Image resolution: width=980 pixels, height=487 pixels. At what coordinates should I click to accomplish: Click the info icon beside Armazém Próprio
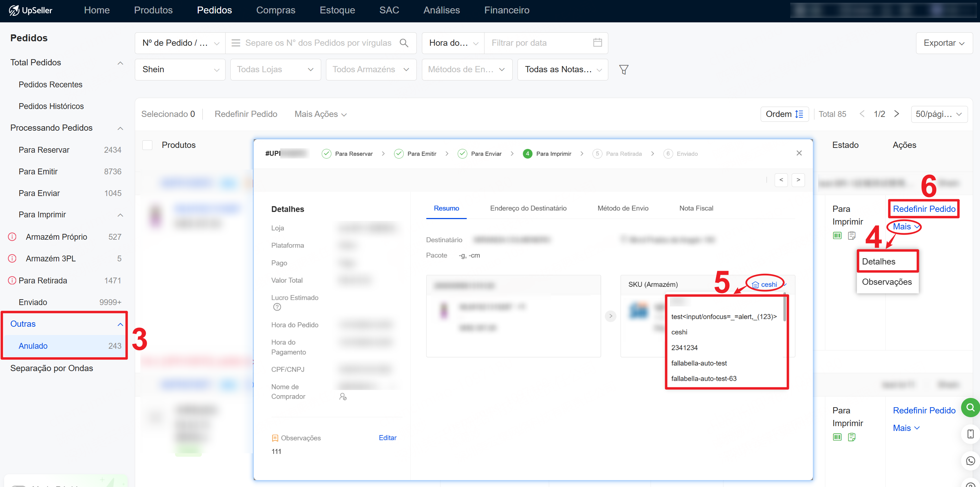(12, 236)
